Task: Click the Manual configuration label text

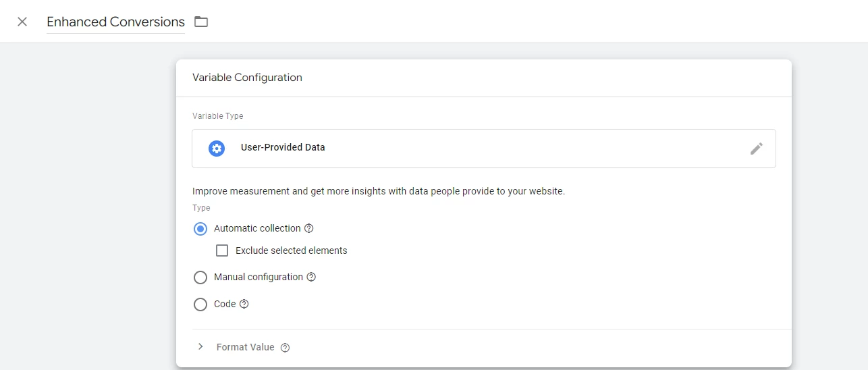Action: 259,277
